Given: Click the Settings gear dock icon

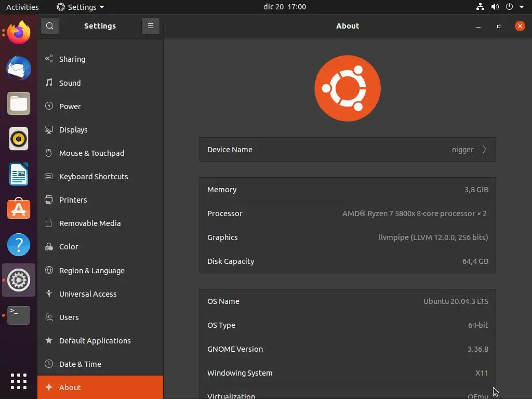Looking at the screenshot, I should click(x=19, y=280).
